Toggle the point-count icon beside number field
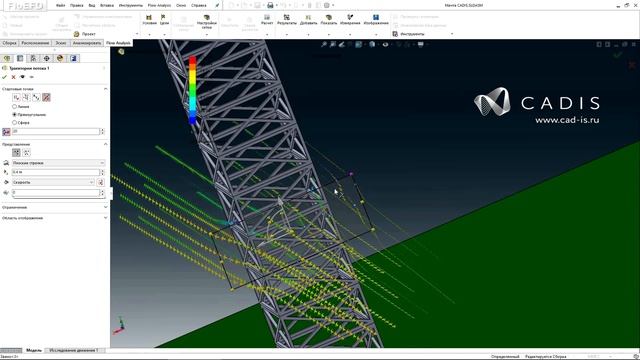This screenshot has height=360, width=640. coord(6,132)
